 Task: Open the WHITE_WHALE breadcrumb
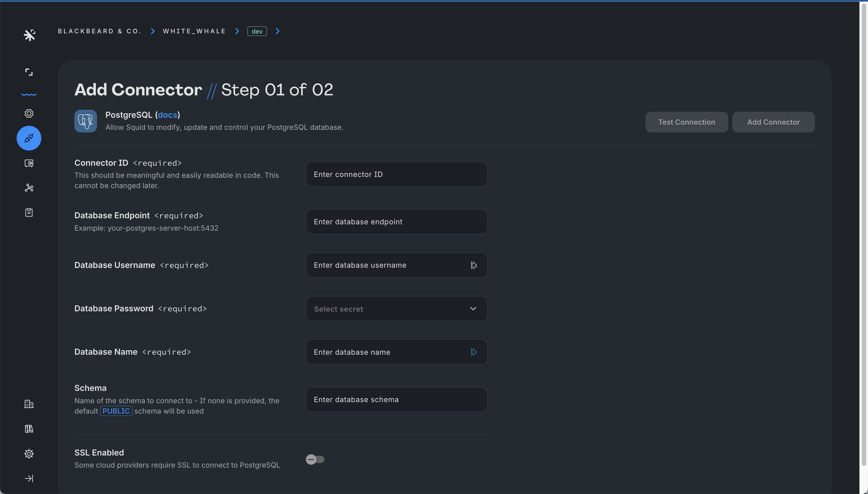coord(194,31)
